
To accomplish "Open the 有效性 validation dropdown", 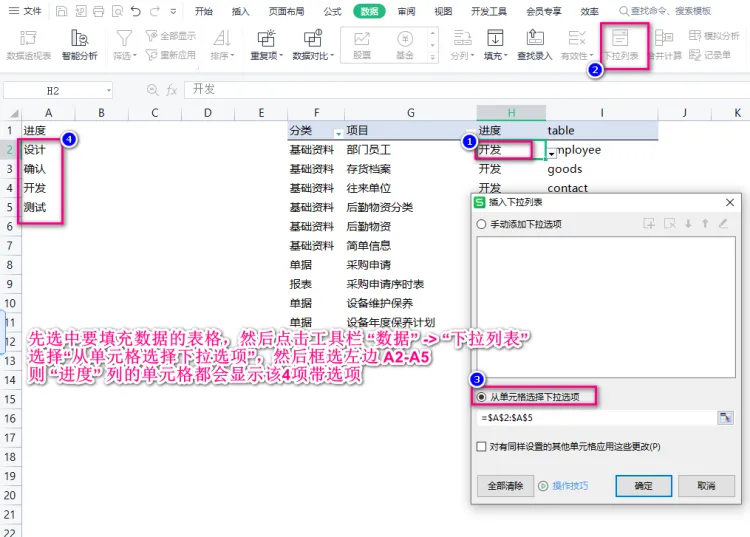I will coord(577,45).
